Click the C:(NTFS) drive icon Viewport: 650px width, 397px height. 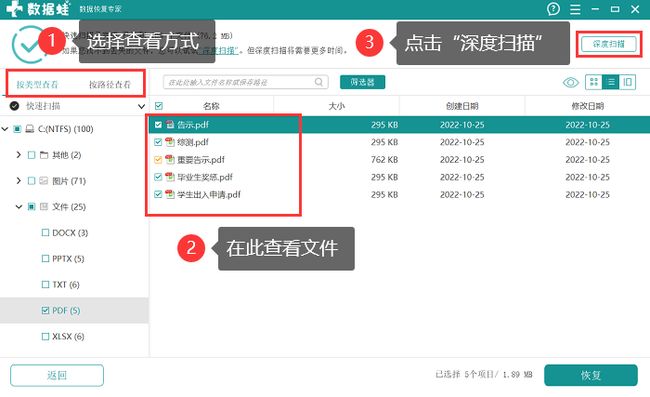(x=30, y=129)
